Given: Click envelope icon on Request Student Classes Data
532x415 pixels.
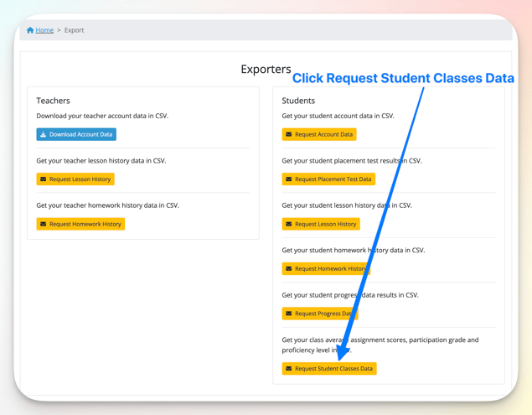Looking at the screenshot, I should 289,369.
